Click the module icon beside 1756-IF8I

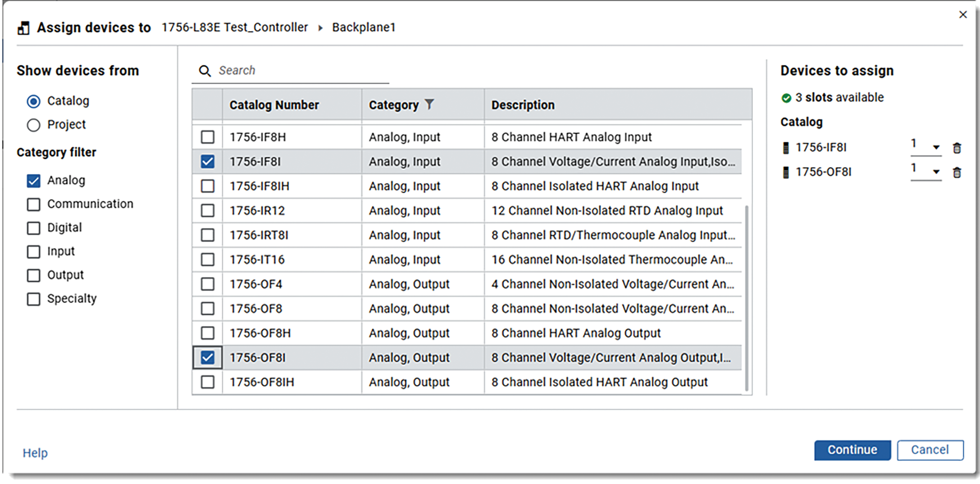point(786,148)
